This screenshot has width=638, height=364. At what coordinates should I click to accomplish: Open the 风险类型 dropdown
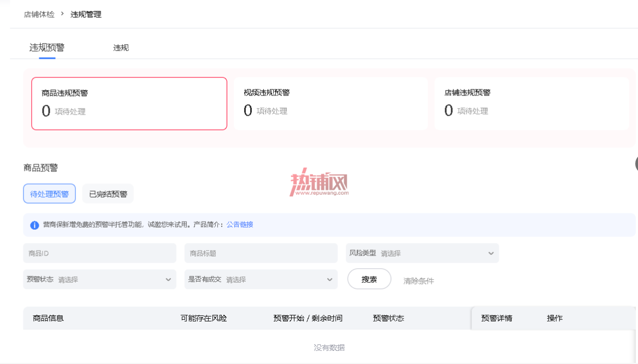click(x=422, y=253)
